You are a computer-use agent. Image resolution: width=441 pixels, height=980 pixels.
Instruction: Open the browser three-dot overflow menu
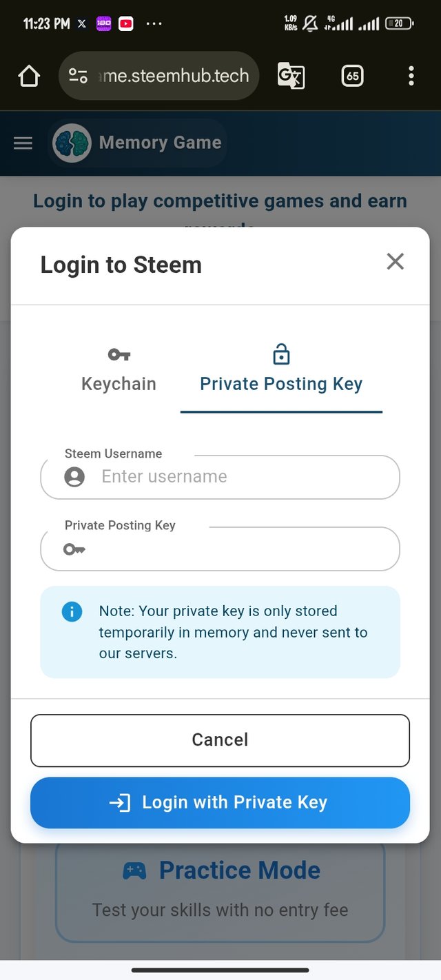(x=411, y=76)
